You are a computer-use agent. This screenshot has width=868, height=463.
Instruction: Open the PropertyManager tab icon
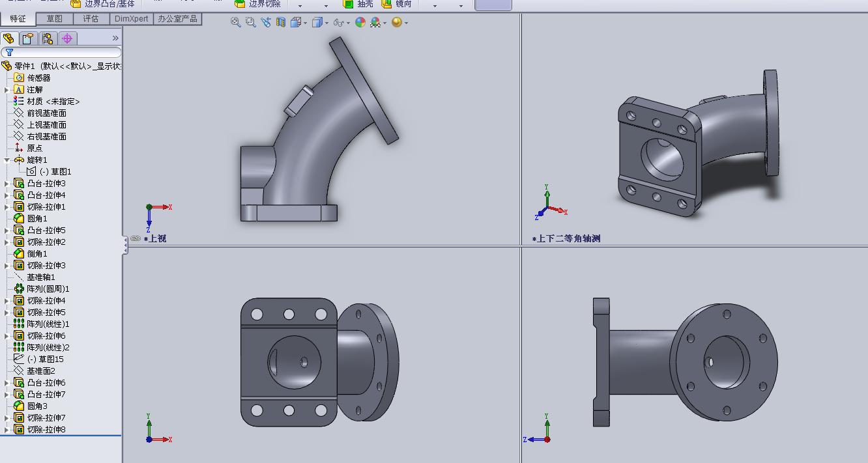point(28,38)
